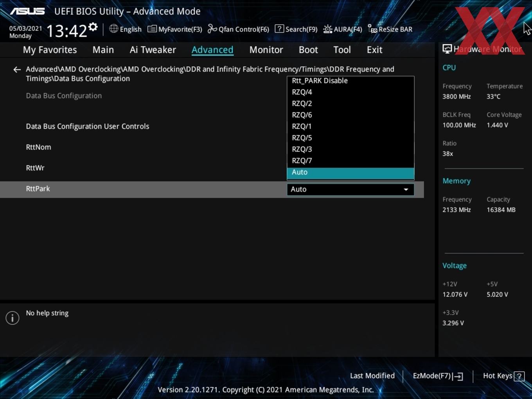Screen dimensions: 532x399
Task: Click the No help string text
Action: tap(47, 313)
